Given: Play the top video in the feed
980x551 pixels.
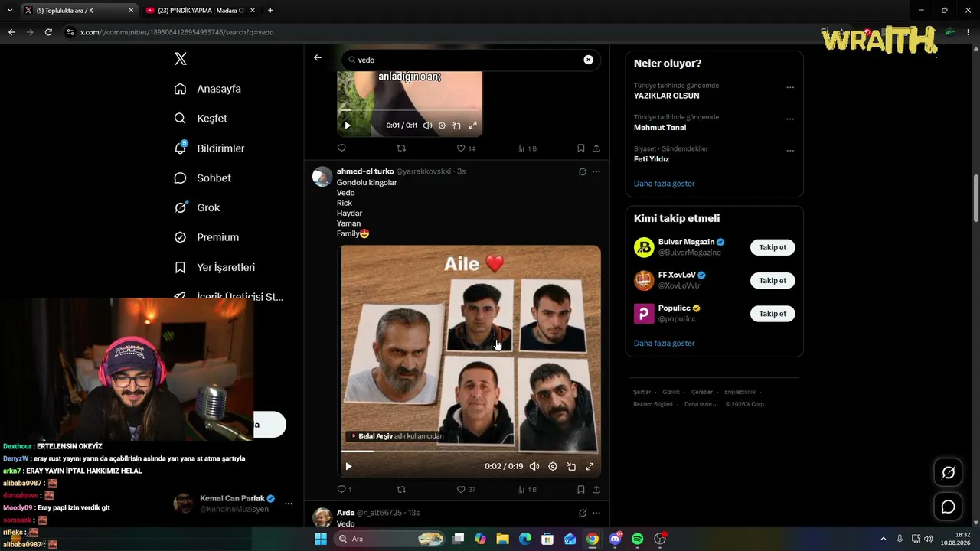Looking at the screenshot, I should pos(348,126).
